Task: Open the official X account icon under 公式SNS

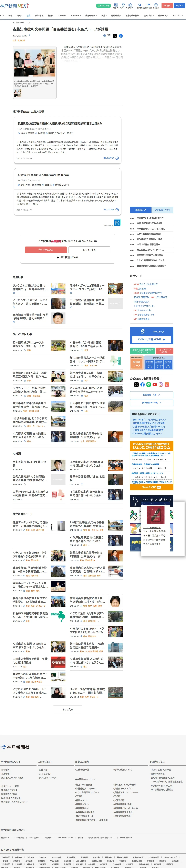Action: 136,385
